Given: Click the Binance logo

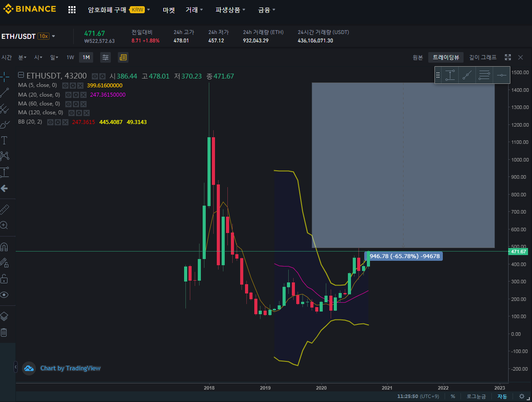Looking at the screenshot, I should point(30,9).
